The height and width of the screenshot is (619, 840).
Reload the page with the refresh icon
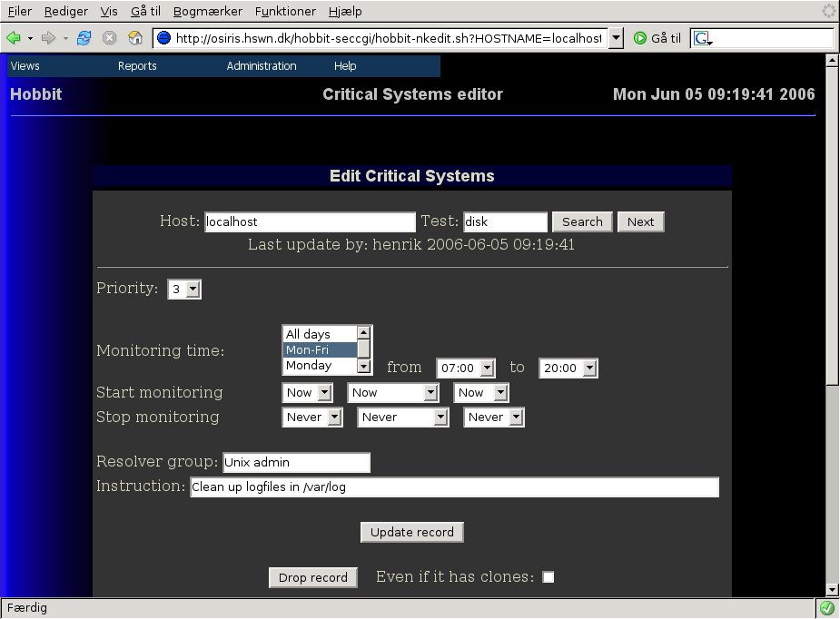coord(84,38)
